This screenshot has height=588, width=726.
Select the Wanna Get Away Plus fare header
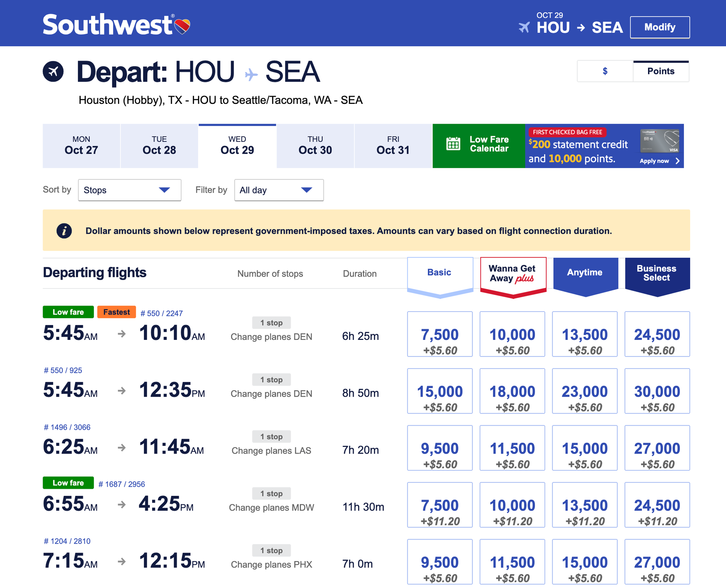point(513,274)
